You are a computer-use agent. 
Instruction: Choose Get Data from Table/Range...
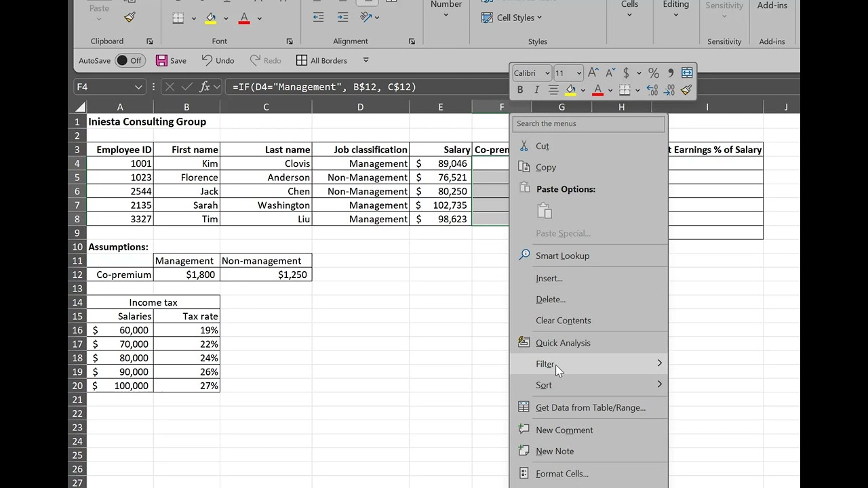(x=589, y=407)
